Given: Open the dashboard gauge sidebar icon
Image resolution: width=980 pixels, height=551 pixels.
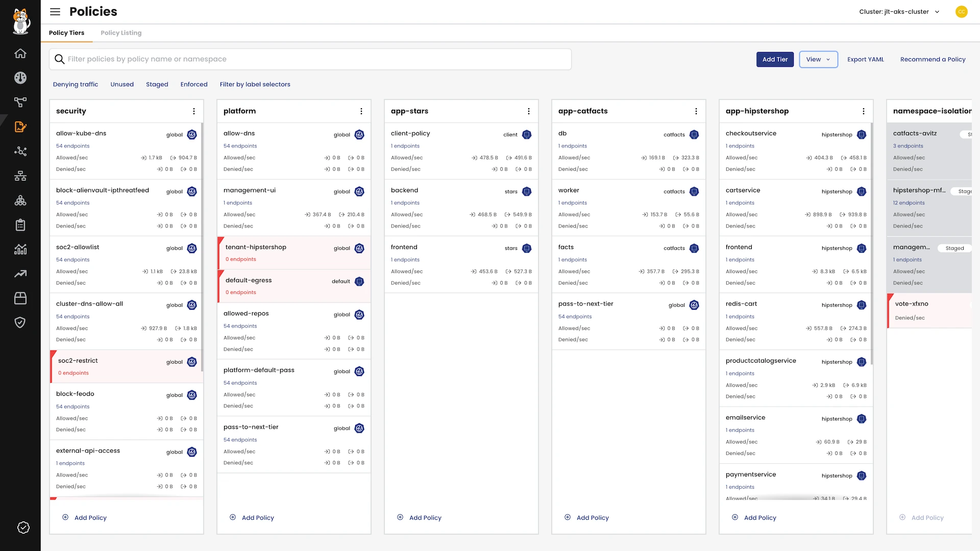Looking at the screenshot, I should 20,78.
